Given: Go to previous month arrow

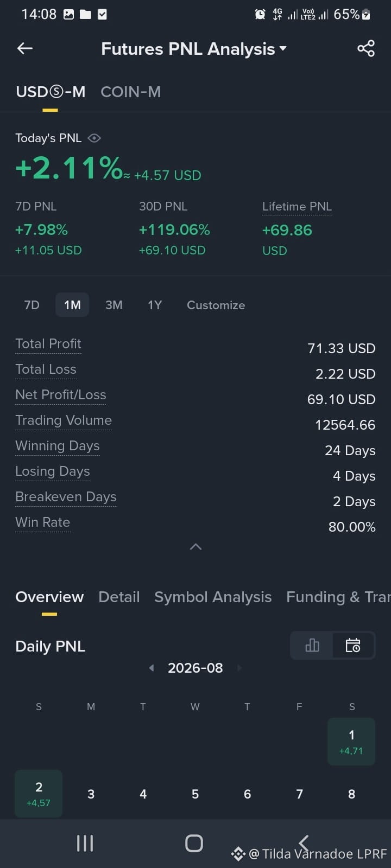Looking at the screenshot, I should click(152, 668).
